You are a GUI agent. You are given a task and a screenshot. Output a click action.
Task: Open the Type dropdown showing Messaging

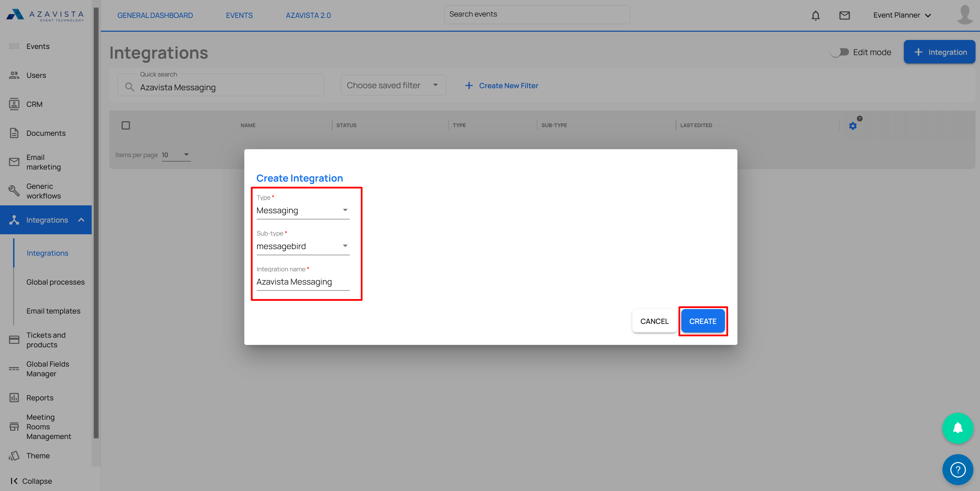(303, 210)
